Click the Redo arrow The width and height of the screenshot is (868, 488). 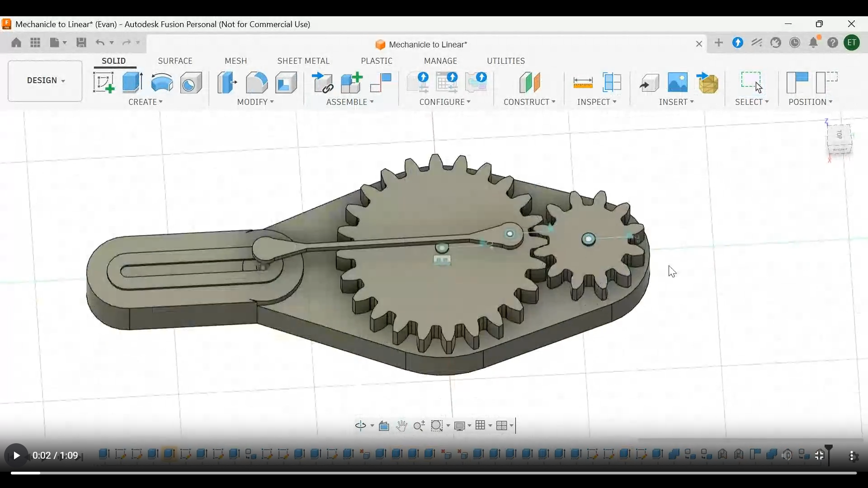(x=127, y=42)
